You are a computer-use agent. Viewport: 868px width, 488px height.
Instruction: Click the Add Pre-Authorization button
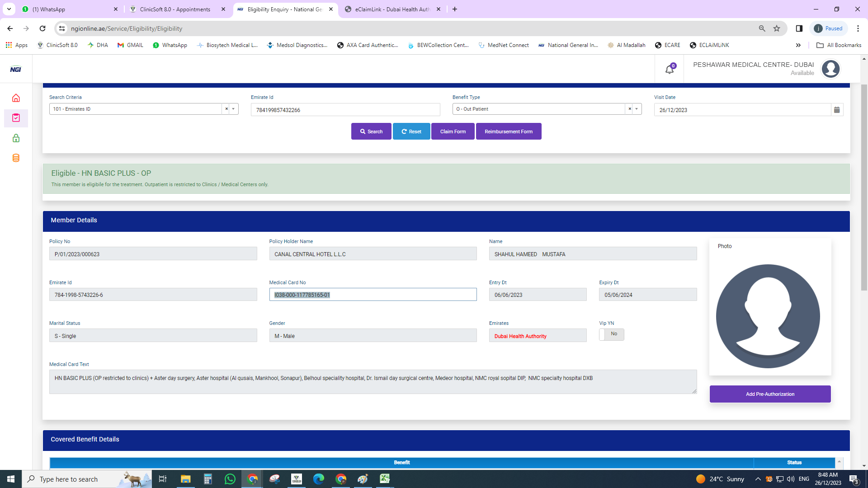pyautogui.click(x=770, y=394)
